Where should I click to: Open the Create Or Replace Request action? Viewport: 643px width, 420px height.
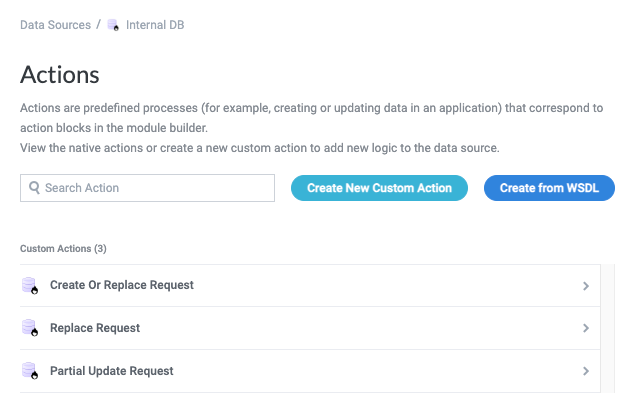coord(122,286)
